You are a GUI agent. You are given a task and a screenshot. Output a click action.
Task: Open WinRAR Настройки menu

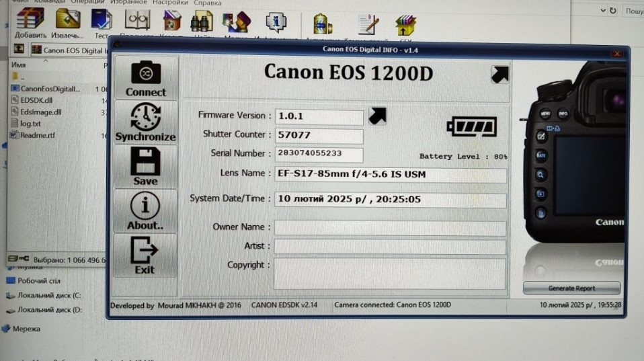pyautogui.click(x=170, y=3)
